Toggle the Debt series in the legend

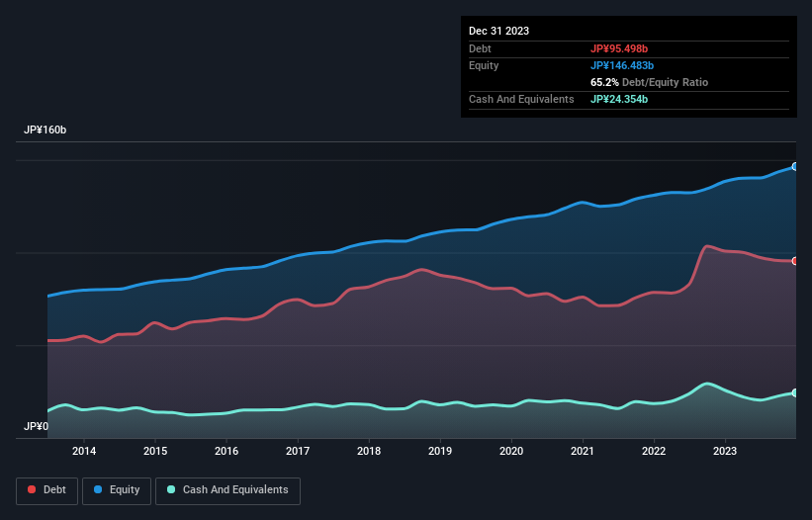tap(47, 490)
